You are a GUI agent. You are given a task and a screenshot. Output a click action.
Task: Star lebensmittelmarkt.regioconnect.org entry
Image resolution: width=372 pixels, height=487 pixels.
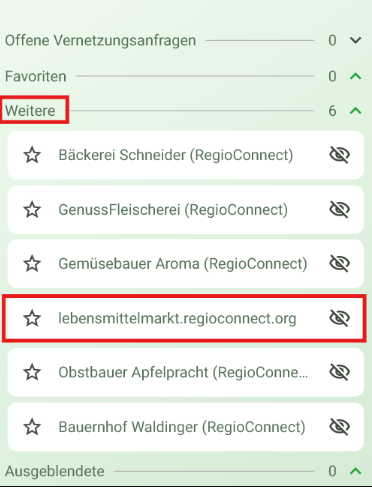click(x=32, y=318)
